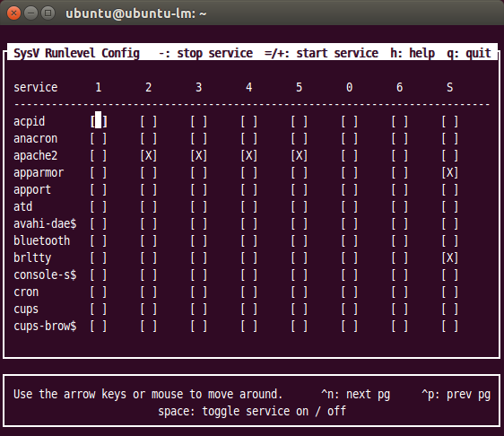Select the apport service row label
The image size is (504, 436).
click(32, 189)
